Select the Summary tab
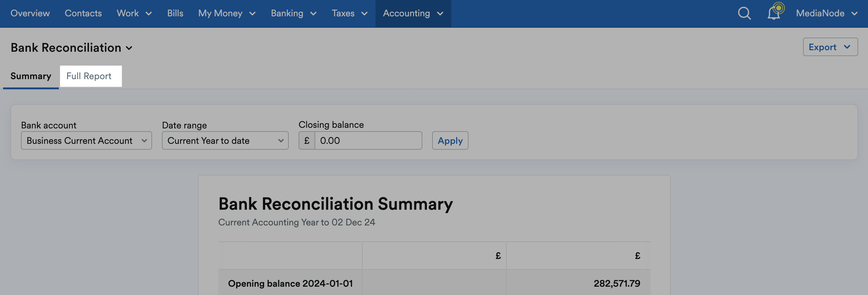The image size is (868, 295). coord(31,76)
